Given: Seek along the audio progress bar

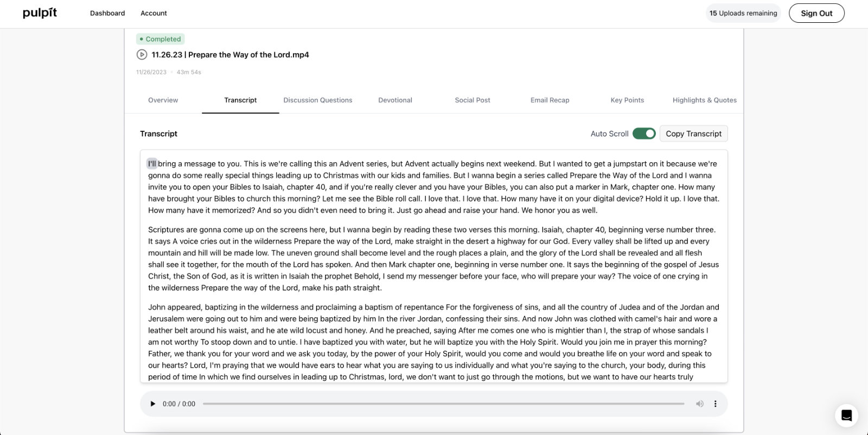Looking at the screenshot, I should tap(443, 404).
